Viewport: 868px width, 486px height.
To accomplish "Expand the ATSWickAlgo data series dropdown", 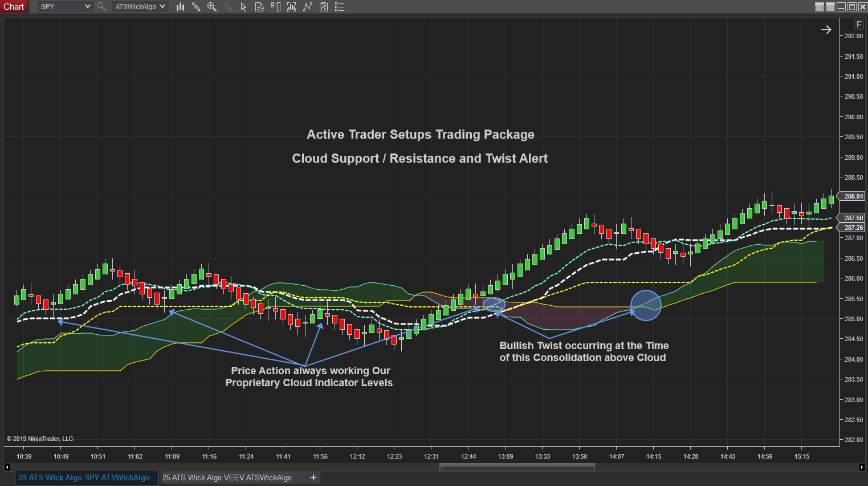I will 138,6.
